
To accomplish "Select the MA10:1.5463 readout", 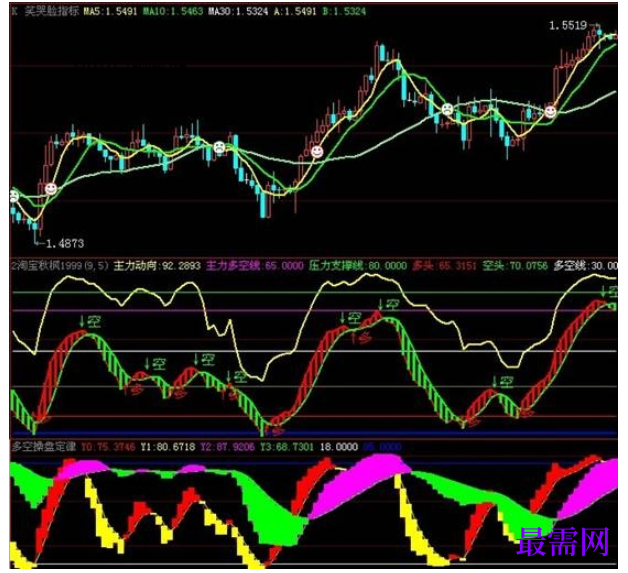I will (x=173, y=11).
